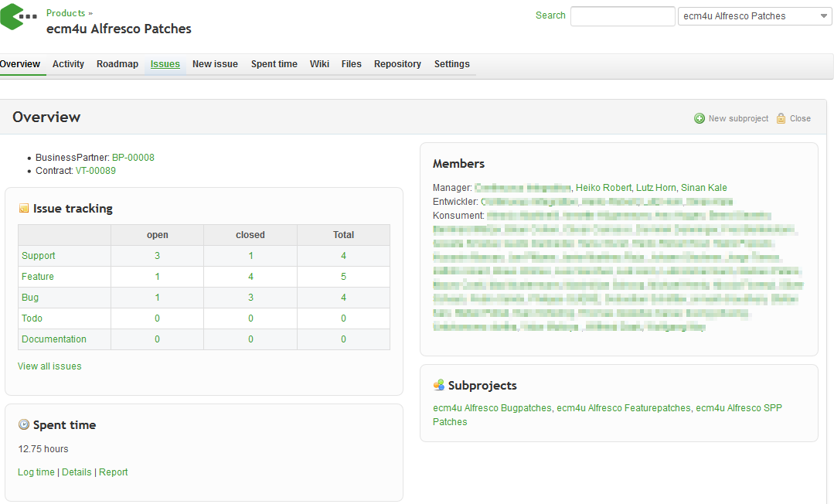Open the project jump dropdown
Image resolution: width=834 pixels, height=504 pixels.
(754, 16)
